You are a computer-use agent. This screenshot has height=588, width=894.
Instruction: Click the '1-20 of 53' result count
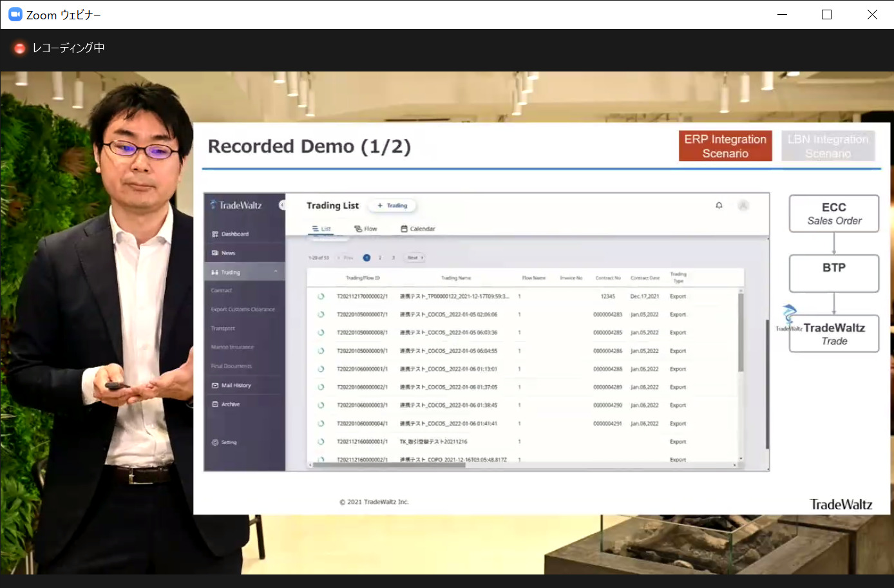click(319, 258)
